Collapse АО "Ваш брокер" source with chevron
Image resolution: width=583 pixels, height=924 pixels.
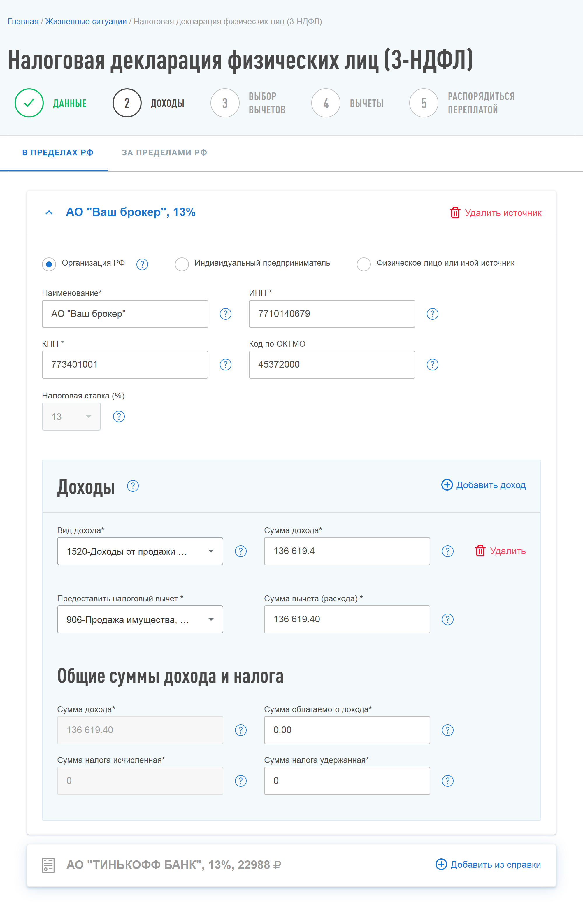[49, 212]
